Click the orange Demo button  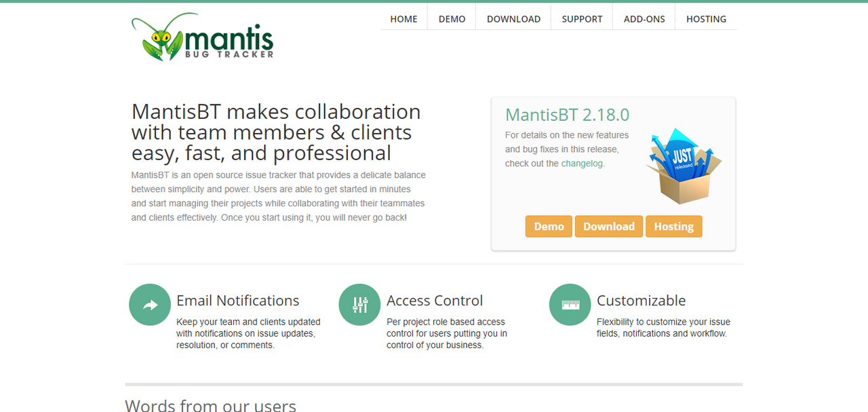pyautogui.click(x=549, y=227)
